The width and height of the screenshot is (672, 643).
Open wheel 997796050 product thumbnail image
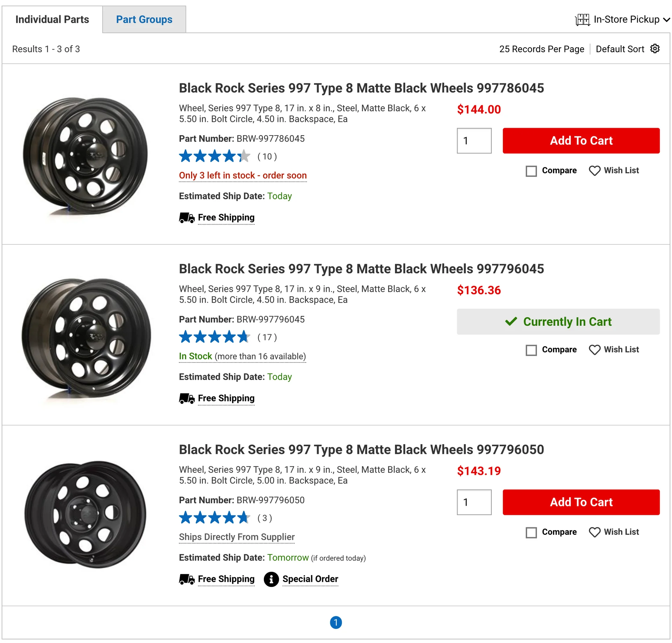86,514
